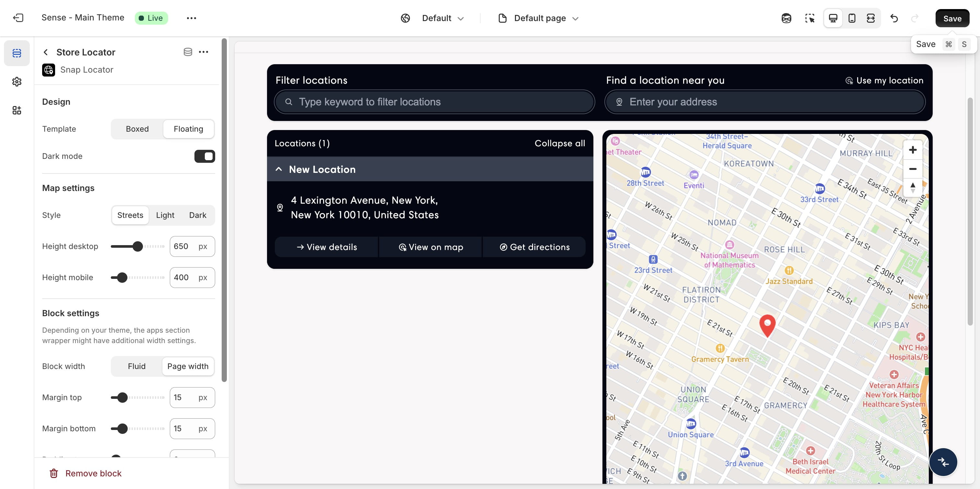
Task: Open incognito preview mode
Action: pyautogui.click(x=786, y=18)
